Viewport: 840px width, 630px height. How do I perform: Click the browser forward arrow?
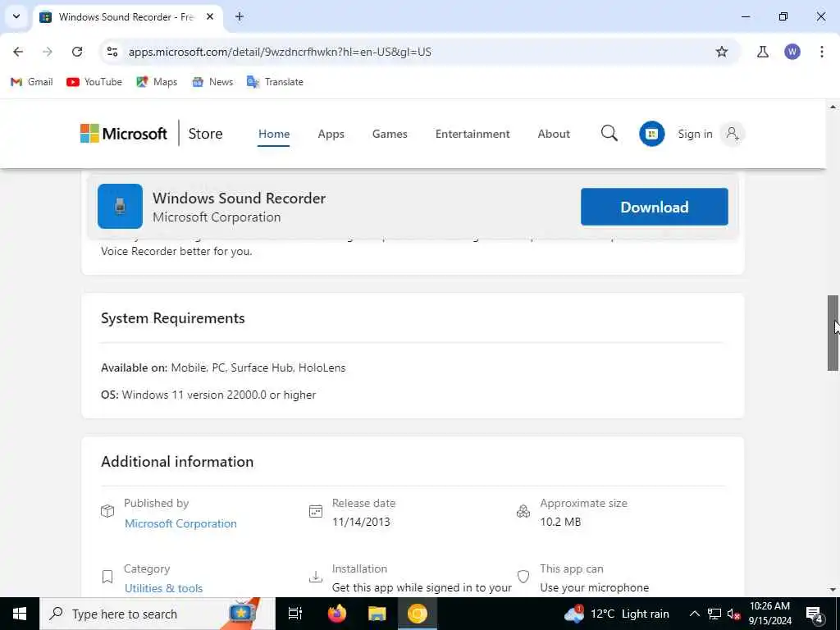pos(48,52)
